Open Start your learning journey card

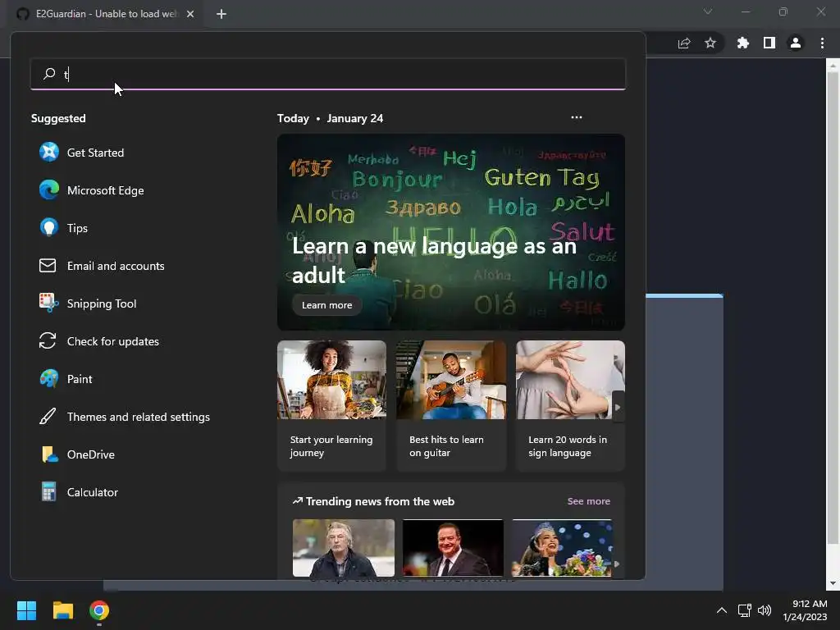(x=331, y=405)
